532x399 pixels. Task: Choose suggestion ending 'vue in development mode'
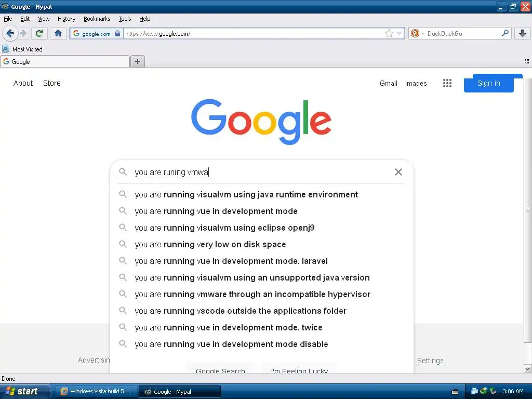point(261,211)
